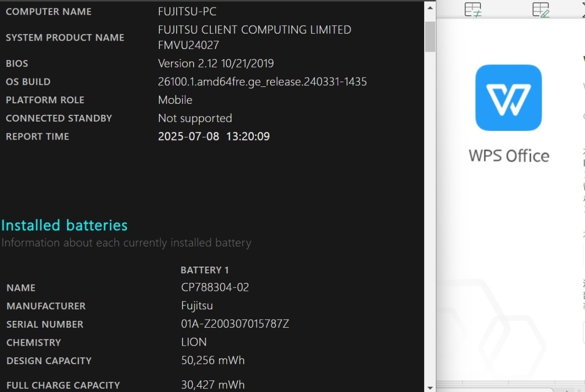Click the scroll-up arrow of the battery report

(x=430, y=7)
